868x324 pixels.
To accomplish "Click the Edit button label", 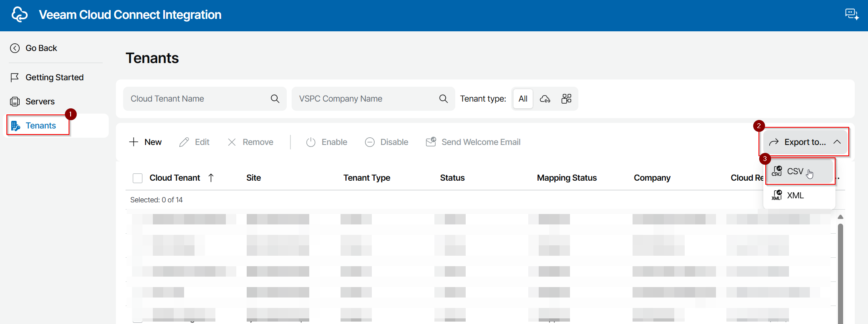I will (x=202, y=142).
